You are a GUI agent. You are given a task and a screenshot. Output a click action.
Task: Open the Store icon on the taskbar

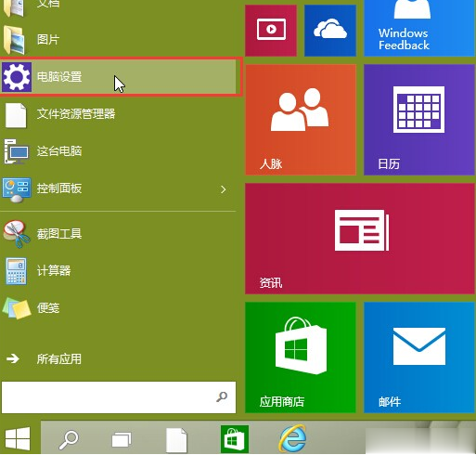tap(235, 439)
